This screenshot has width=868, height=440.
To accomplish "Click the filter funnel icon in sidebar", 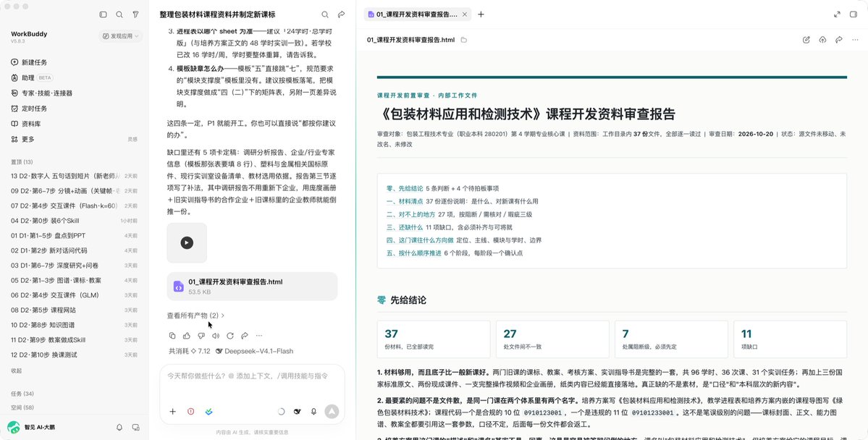I will pos(135,14).
